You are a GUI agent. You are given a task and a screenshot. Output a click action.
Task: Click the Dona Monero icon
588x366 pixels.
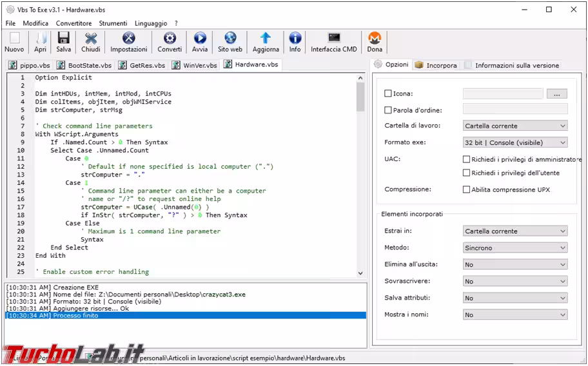375,39
